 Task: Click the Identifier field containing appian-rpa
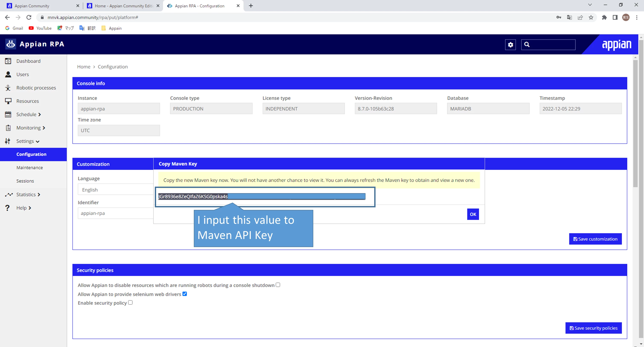pyautogui.click(x=116, y=213)
